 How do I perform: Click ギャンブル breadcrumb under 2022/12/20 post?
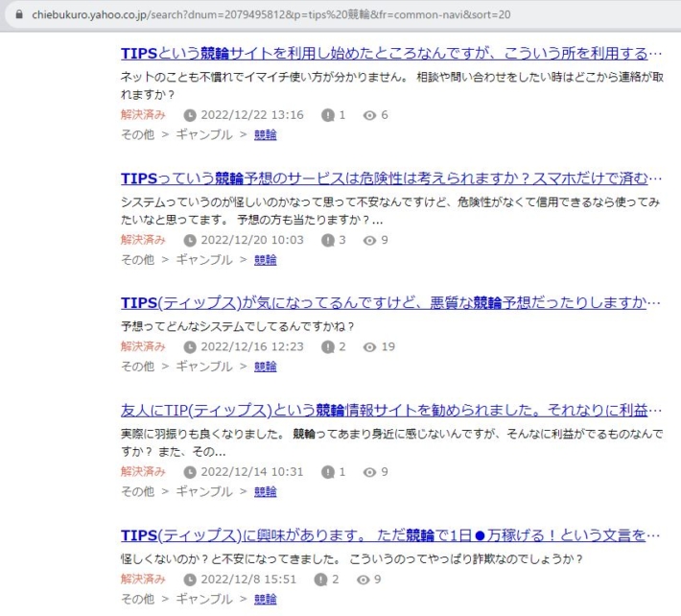pyautogui.click(x=204, y=260)
